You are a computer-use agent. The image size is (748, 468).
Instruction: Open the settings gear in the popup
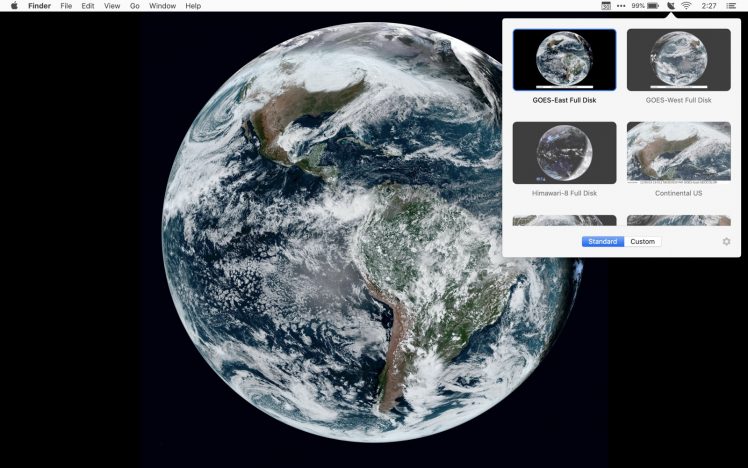[726, 241]
